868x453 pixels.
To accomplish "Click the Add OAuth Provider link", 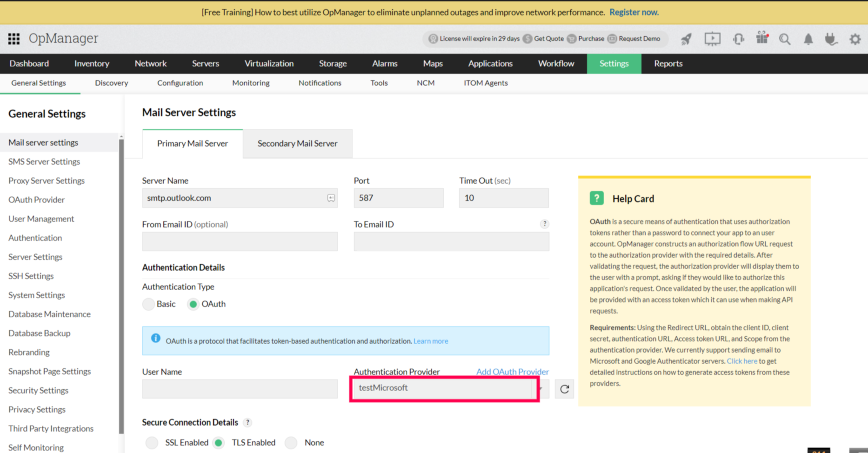I will click(513, 372).
